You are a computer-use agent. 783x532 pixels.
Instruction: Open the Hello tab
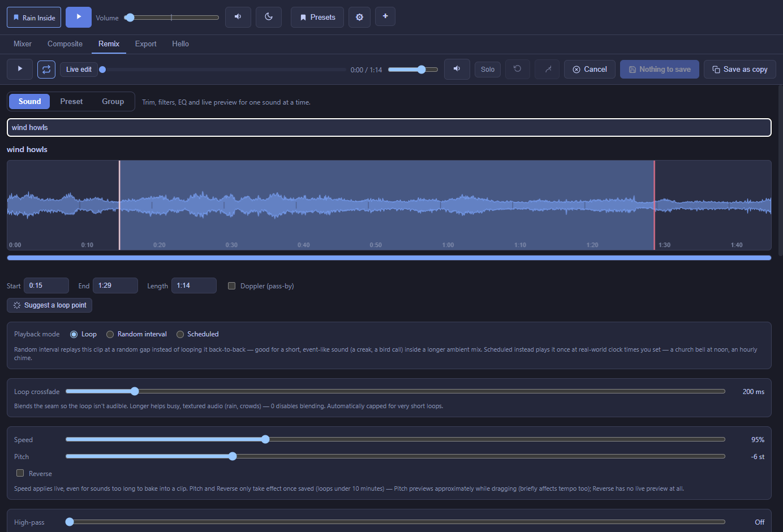pos(180,44)
